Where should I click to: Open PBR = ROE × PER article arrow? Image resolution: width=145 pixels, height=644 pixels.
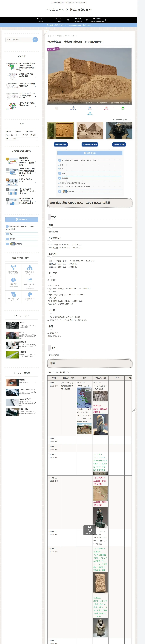[x=35, y=182]
